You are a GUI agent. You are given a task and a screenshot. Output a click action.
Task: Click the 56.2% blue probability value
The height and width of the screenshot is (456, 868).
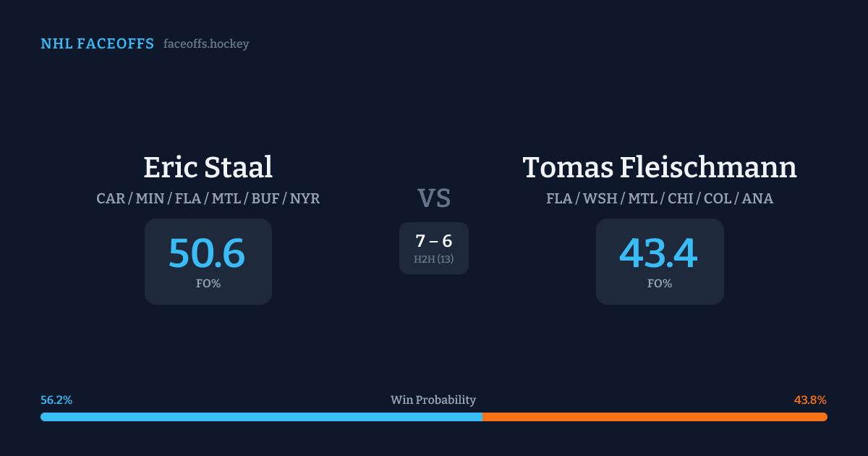tap(56, 400)
